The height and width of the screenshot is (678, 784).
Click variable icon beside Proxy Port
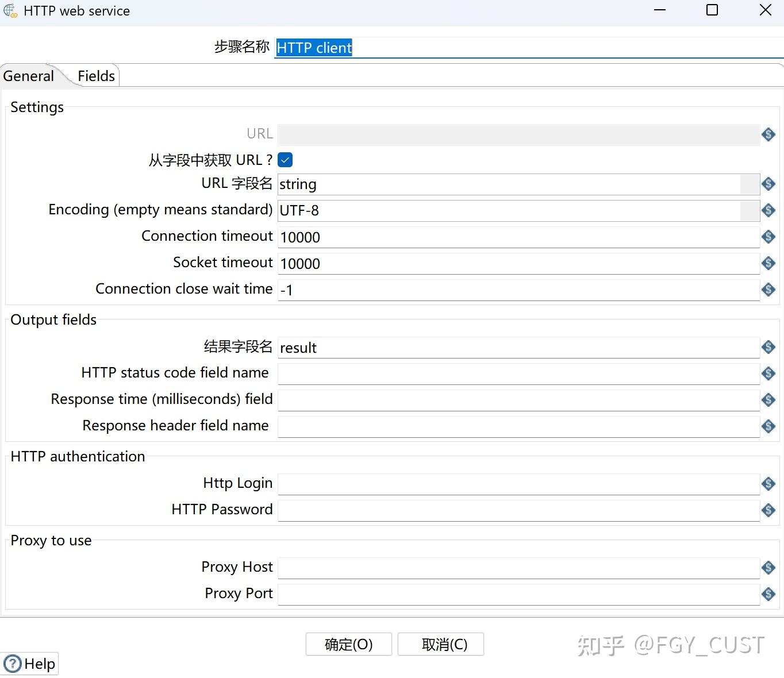(x=768, y=594)
